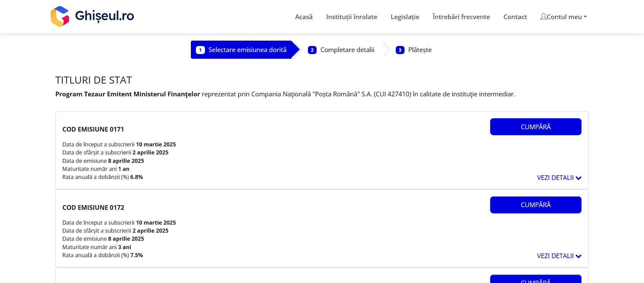The image size is (644, 283).
Task: Click the COD EMISIUNE 0172 heading
Action: [x=93, y=207]
